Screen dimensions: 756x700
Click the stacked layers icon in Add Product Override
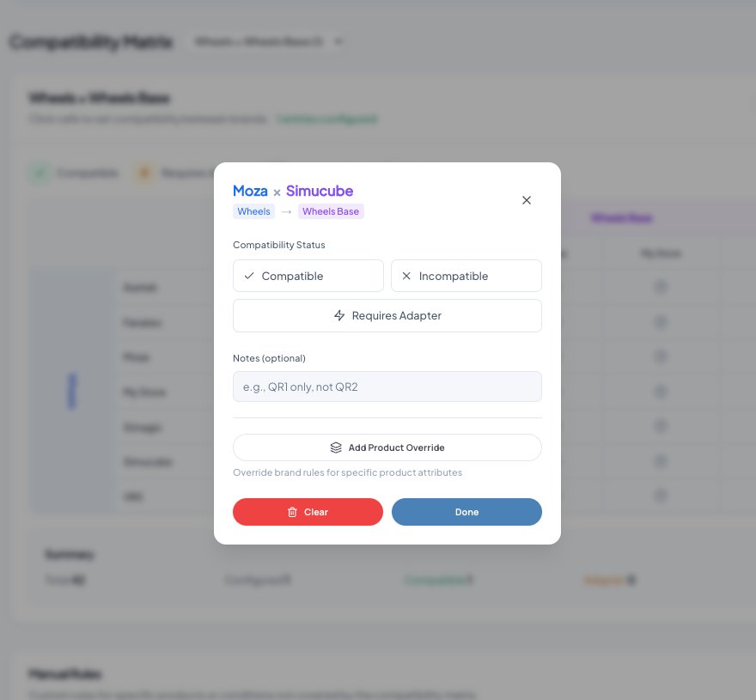[336, 447]
